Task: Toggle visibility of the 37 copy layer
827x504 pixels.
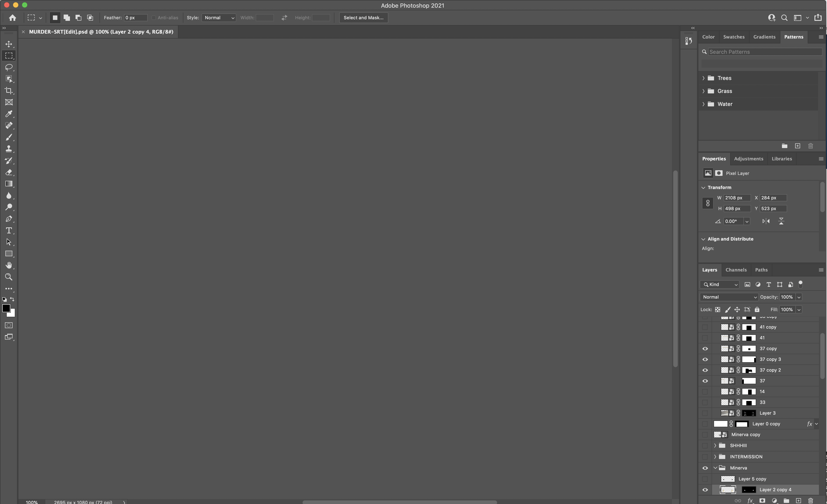Action: coord(705,349)
